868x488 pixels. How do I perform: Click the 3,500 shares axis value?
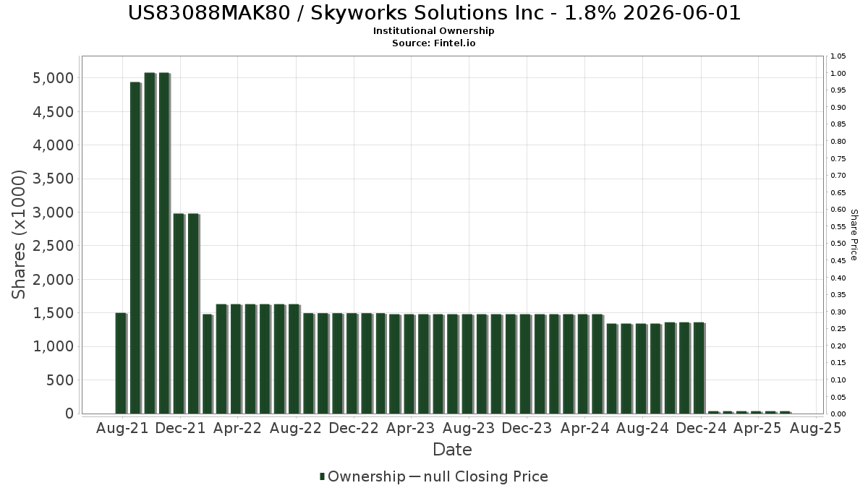[x=54, y=179]
